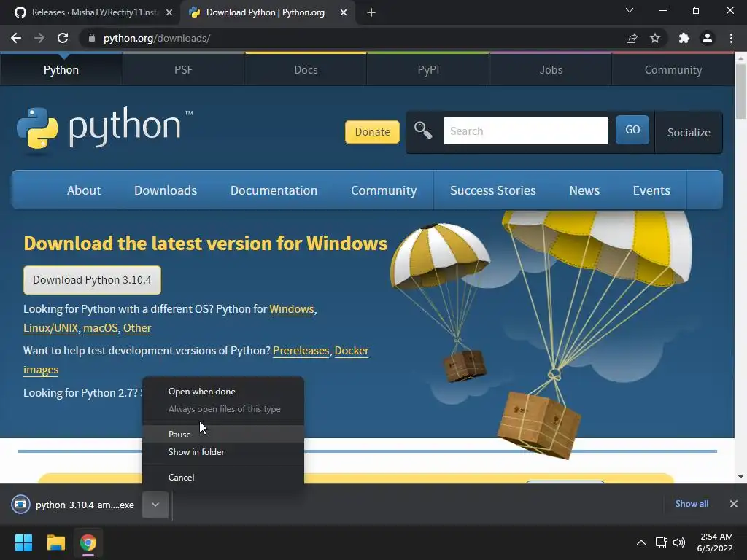Follow the macOS link
Image resolution: width=747 pixels, height=560 pixels.
pyautogui.click(x=101, y=328)
